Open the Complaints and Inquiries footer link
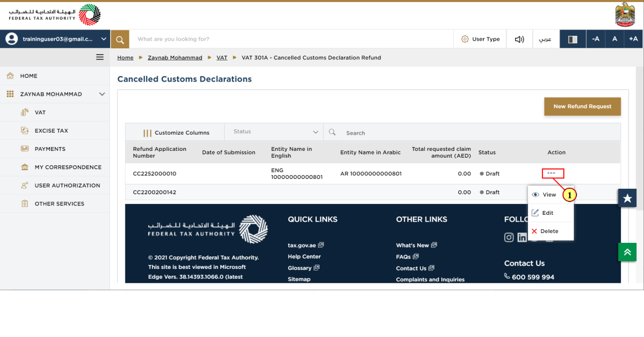Screen dimensions: 644x337 click(x=430, y=279)
